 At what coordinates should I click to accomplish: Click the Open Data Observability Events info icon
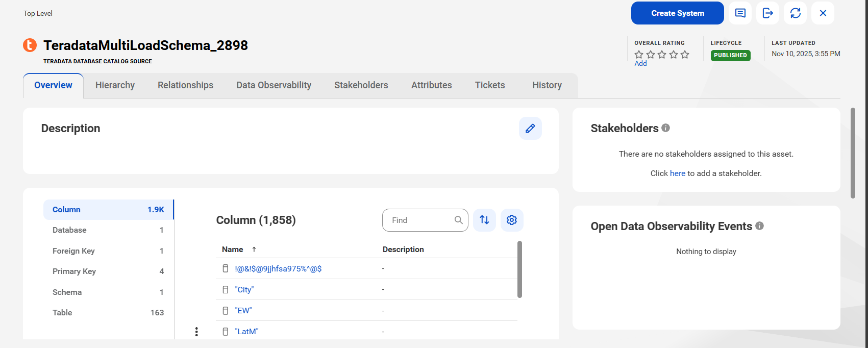click(759, 226)
